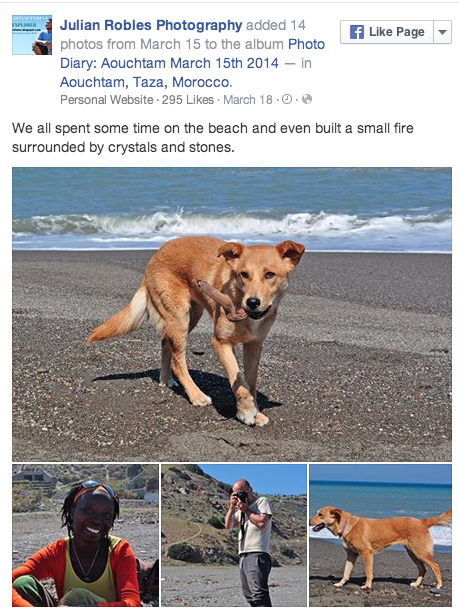Click the clock icon beside March 18
This screenshot has width=459, height=613.
point(287,99)
